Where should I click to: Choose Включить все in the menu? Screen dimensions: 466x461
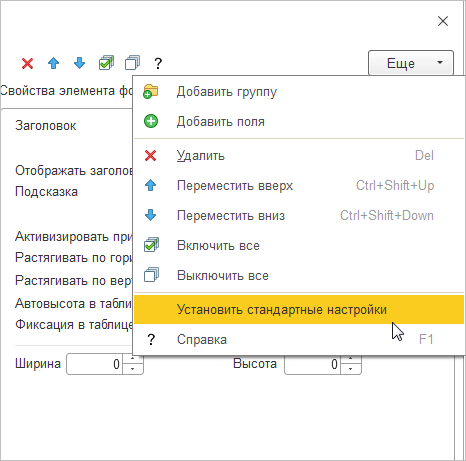299,245
